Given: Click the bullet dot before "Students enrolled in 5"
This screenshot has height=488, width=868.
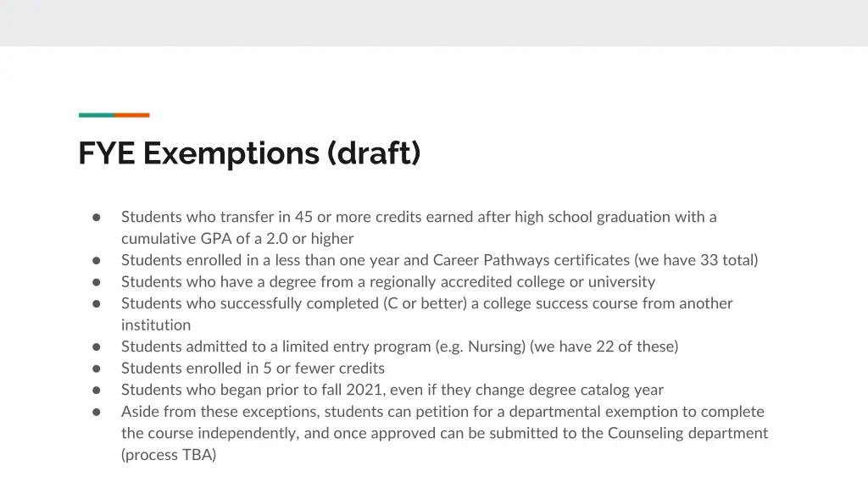Looking at the screenshot, I should [x=97, y=369].
